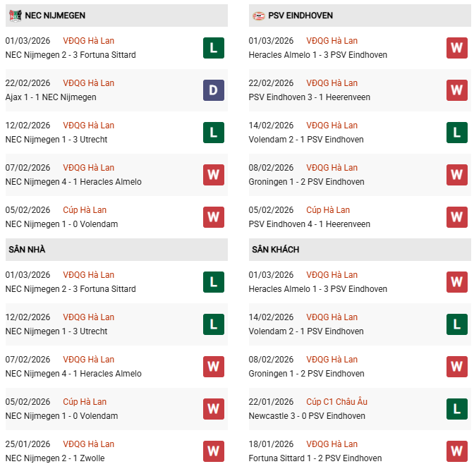Open Cúp Hà Lan link for NEC vs Volendam in NEC's recent form list

85,210
